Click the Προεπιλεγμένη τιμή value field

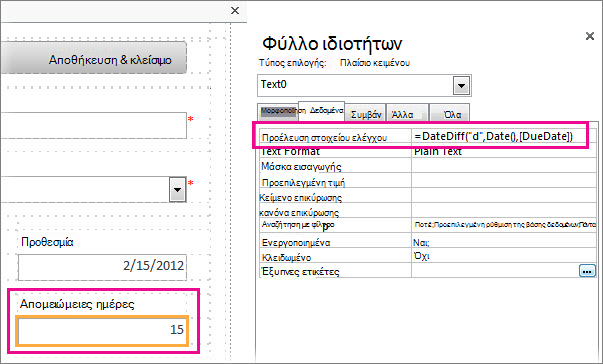(504, 181)
